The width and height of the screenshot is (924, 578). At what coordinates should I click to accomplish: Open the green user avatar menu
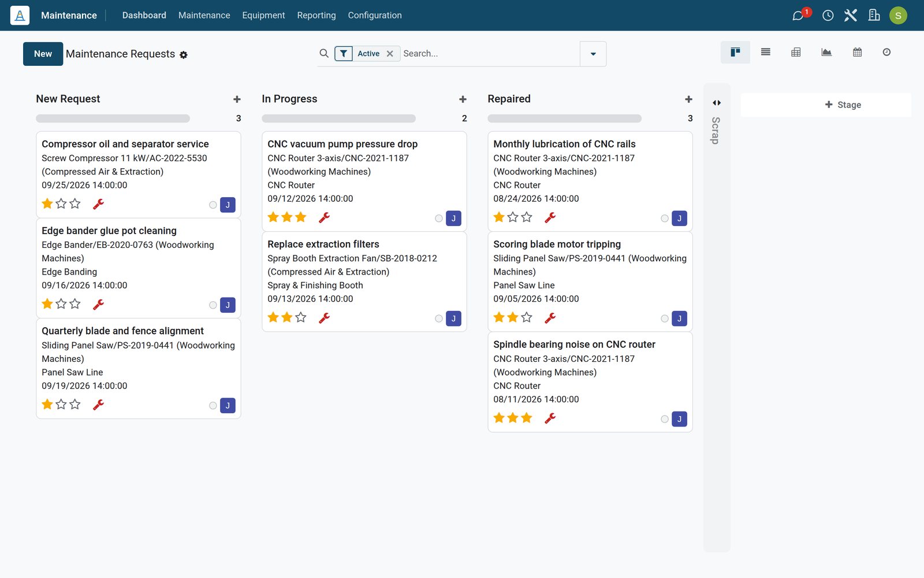click(x=898, y=16)
